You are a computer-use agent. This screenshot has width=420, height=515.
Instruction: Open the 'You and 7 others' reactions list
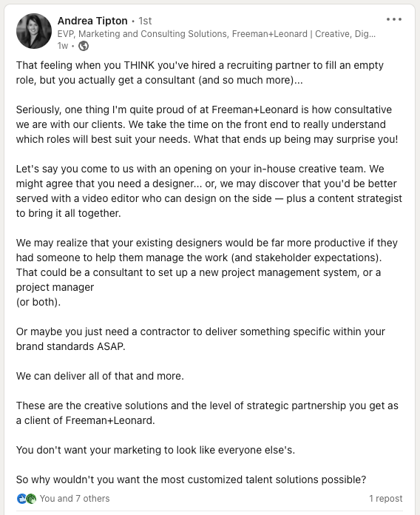click(x=75, y=499)
